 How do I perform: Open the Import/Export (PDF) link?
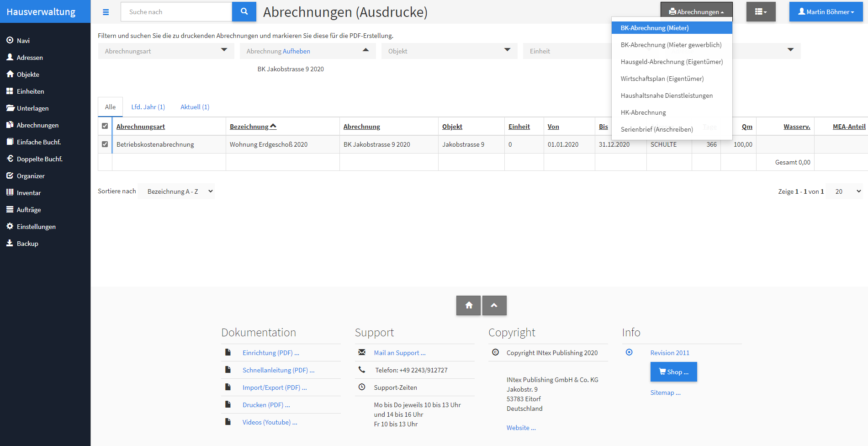tap(275, 388)
